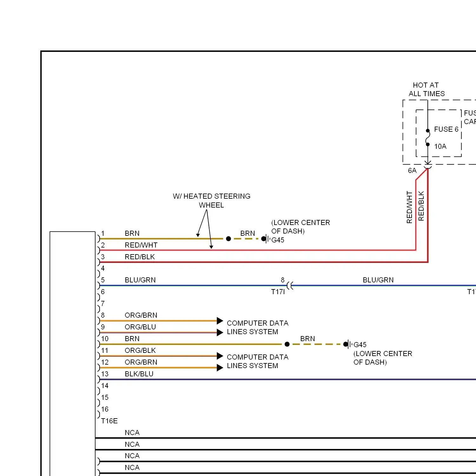
Task: Click the "ORG/BLK" wire label
Action: pos(140,351)
